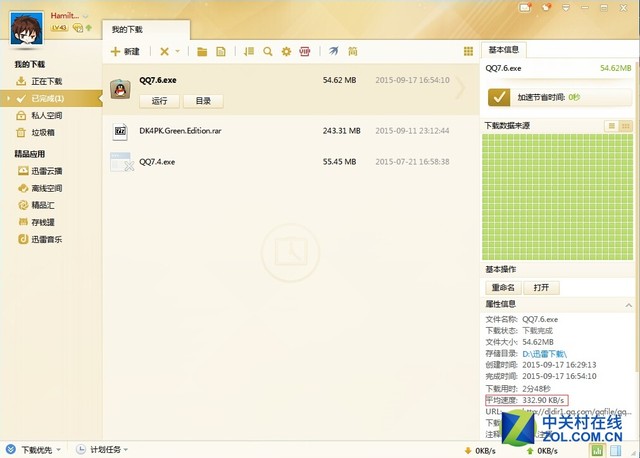Screen dimensions: 640x458
Task: Click the magnifier search icon
Action: 267,51
